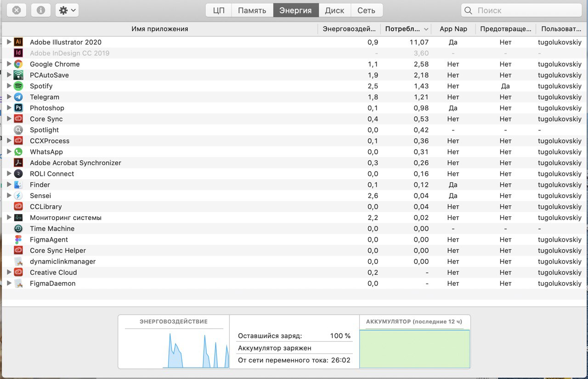Select the dynamiclinkmanager row name
Image resolution: width=588 pixels, height=379 pixels.
(63, 261)
